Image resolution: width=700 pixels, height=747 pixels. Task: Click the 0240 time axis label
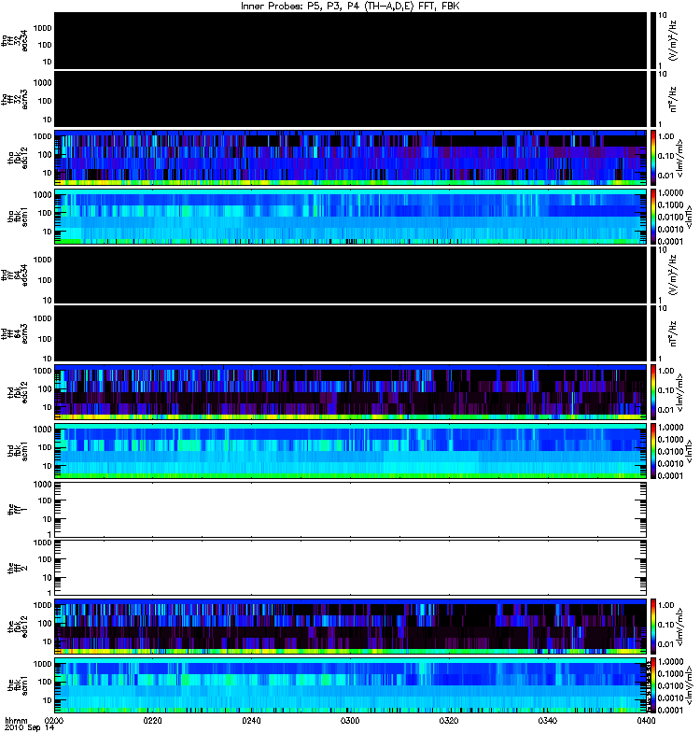coord(251,721)
